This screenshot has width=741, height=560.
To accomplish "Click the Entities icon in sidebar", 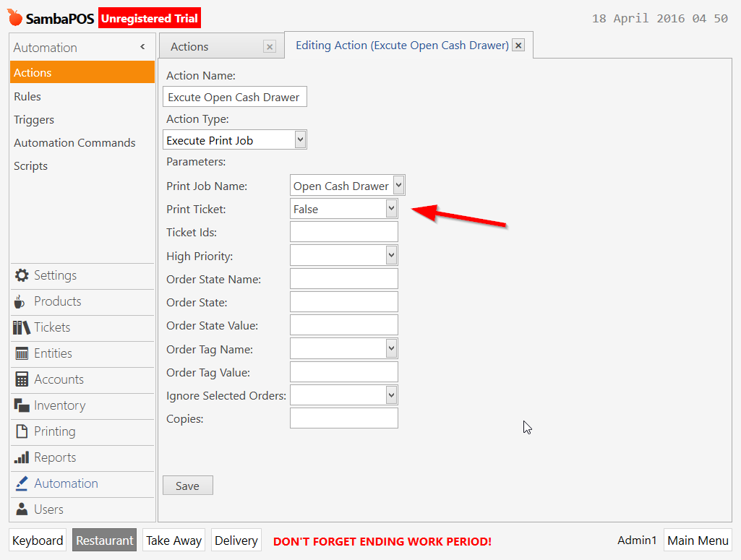I will (x=22, y=353).
